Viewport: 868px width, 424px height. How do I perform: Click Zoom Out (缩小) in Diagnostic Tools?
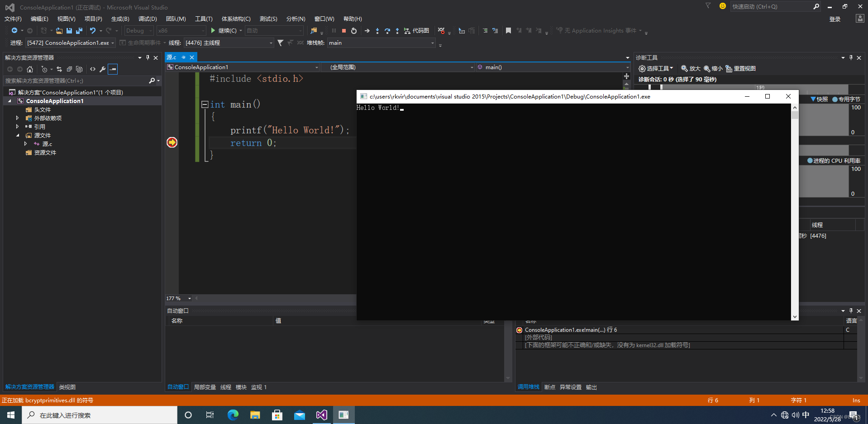(x=713, y=69)
